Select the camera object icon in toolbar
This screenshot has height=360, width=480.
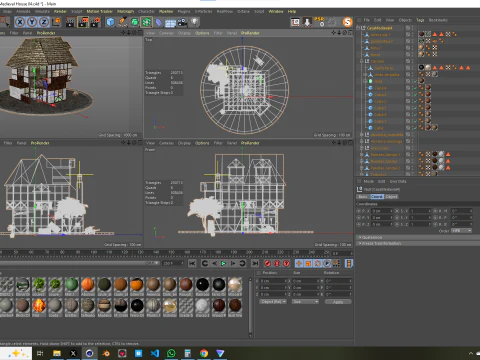pos(182,22)
